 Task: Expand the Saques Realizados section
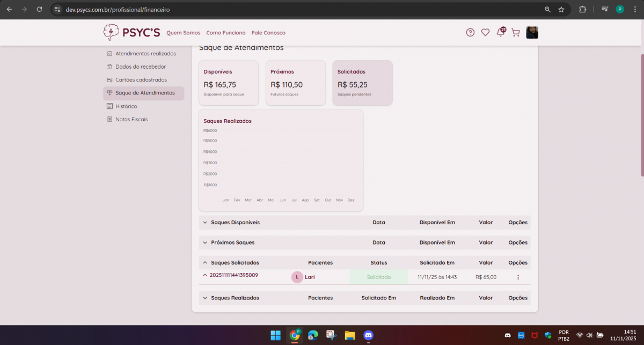tap(205, 298)
